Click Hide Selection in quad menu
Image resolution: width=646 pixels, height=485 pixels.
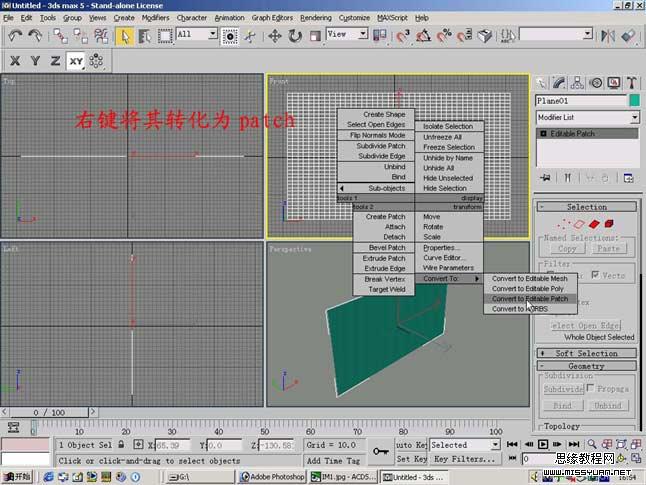pos(445,188)
